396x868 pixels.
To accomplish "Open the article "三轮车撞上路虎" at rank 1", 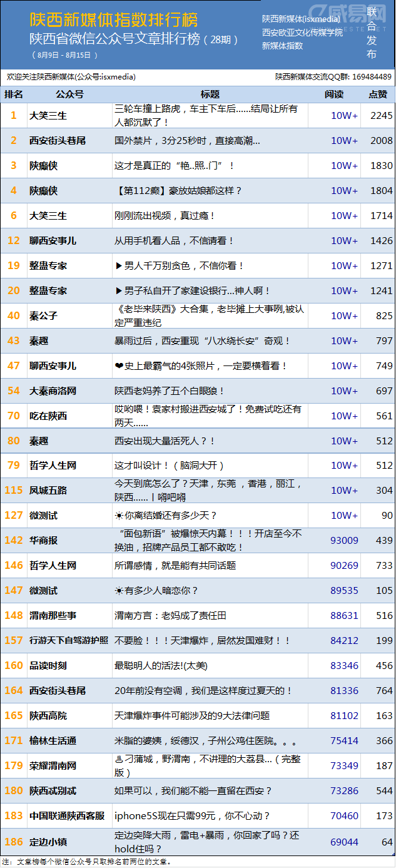I will pos(206,115).
